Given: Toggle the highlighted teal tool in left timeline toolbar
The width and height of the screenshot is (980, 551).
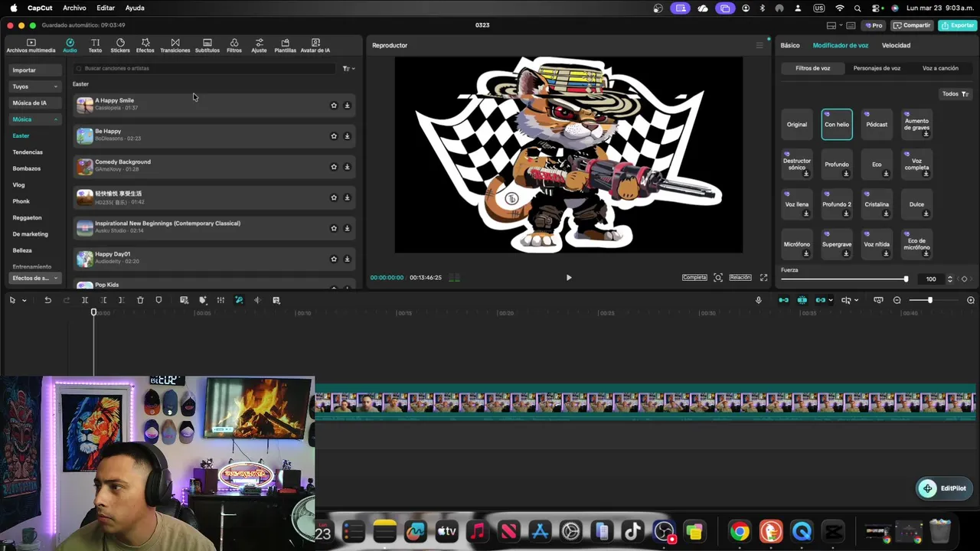Looking at the screenshot, I should click(239, 300).
